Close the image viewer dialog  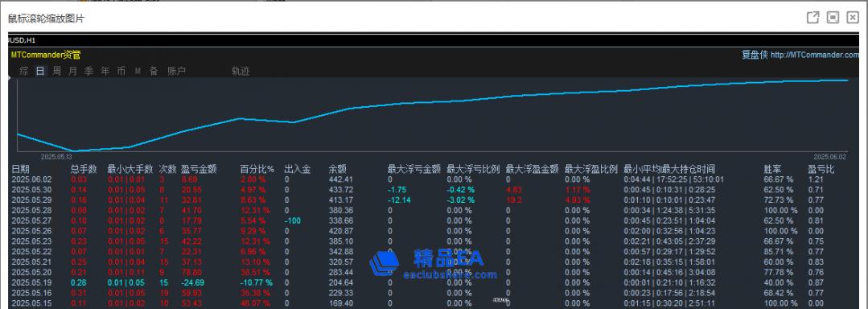pos(853,18)
